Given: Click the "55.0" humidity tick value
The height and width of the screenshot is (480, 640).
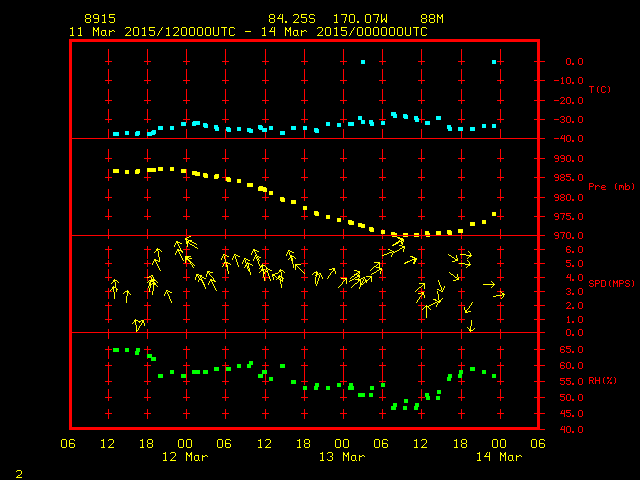Looking at the screenshot, I should tap(571, 382).
